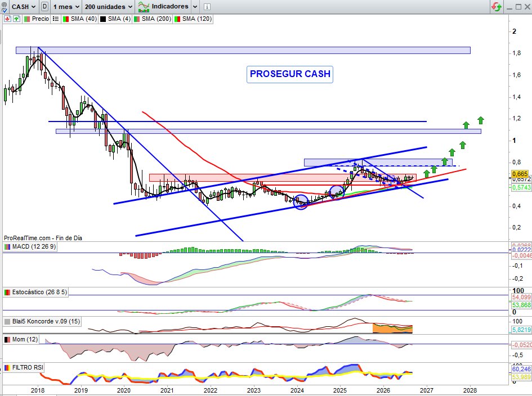The image size is (532, 396).
Task: Open the MACD (12 26 9) panel label
Action: [x=34, y=246]
